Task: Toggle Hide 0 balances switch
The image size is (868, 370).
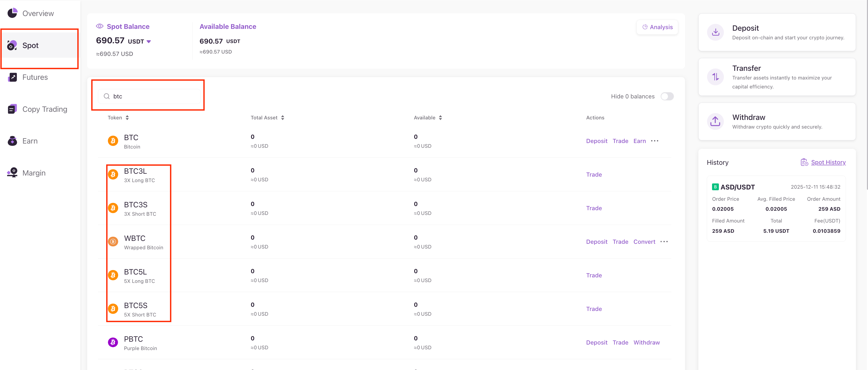Action: pyautogui.click(x=667, y=97)
